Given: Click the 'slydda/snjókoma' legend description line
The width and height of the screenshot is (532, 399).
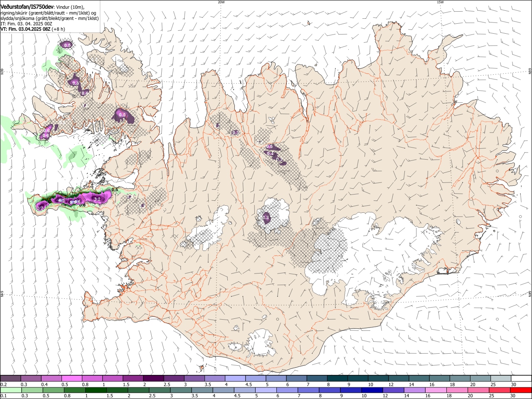Looking at the screenshot, I should coord(49,18).
